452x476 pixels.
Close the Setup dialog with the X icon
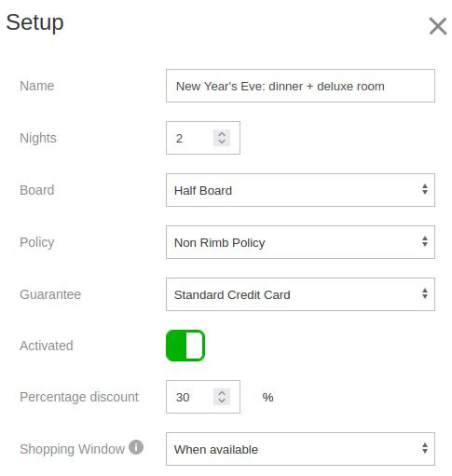tap(438, 26)
